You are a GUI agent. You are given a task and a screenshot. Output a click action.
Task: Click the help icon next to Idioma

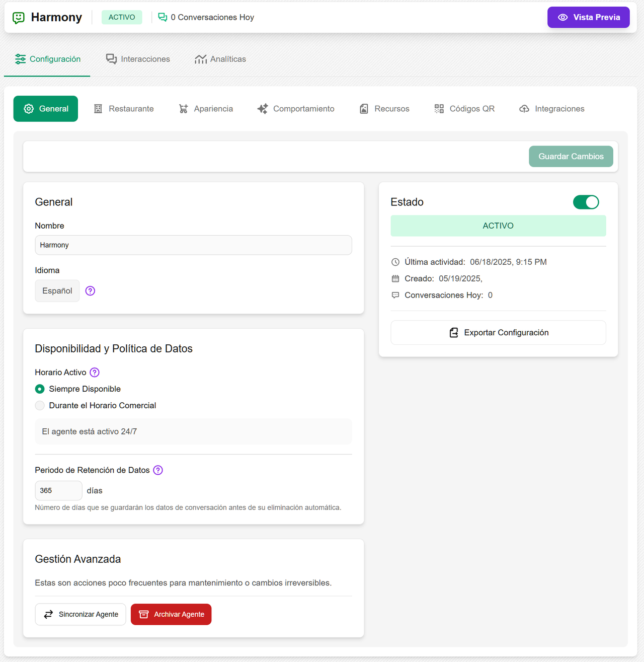(90, 290)
